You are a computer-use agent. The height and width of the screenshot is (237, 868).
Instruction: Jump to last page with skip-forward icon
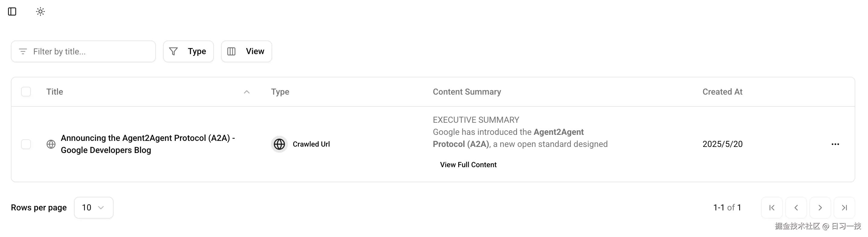pyautogui.click(x=844, y=207)
